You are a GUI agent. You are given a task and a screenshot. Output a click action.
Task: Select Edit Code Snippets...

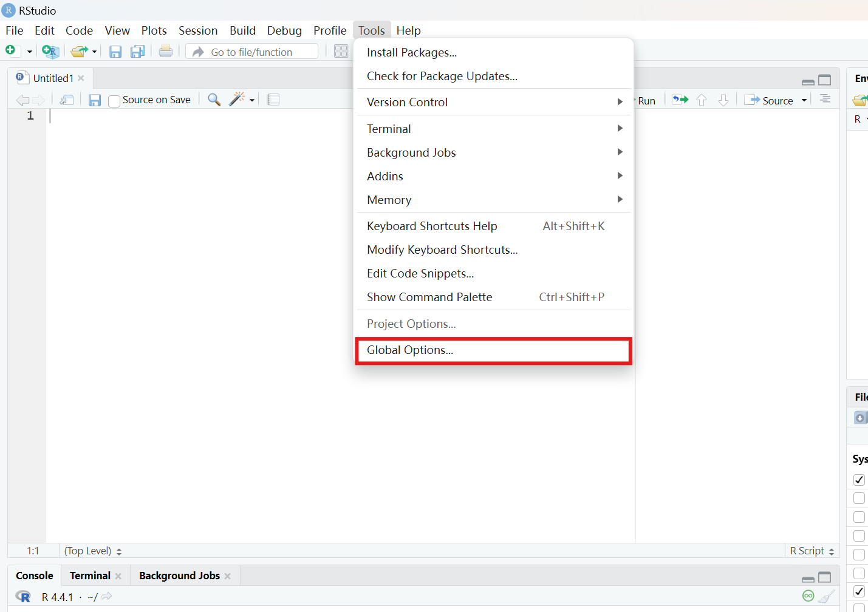pyautogui.click(x=494, y=274)
